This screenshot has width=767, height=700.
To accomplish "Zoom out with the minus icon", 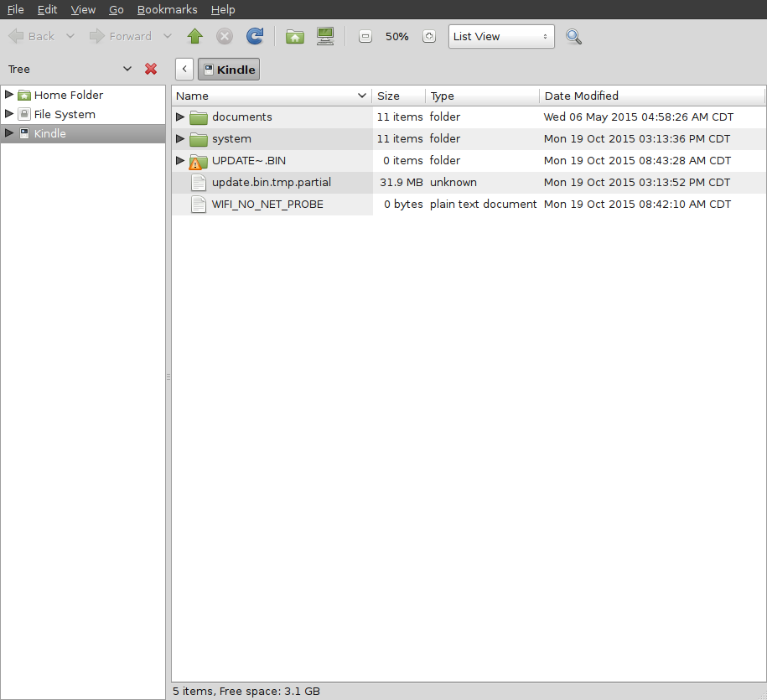I will click(365, 36).
